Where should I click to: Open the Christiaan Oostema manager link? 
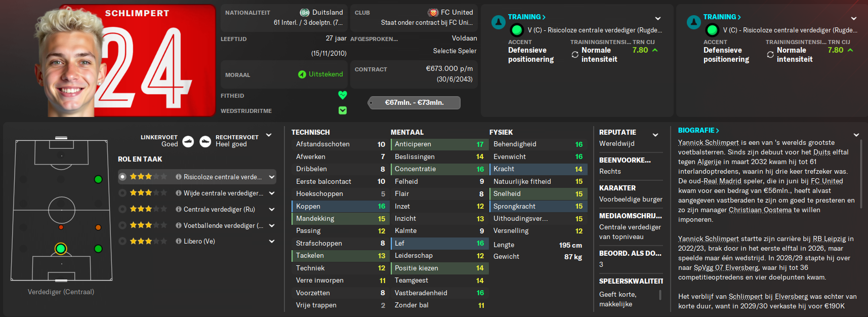[x=760, y=210]
